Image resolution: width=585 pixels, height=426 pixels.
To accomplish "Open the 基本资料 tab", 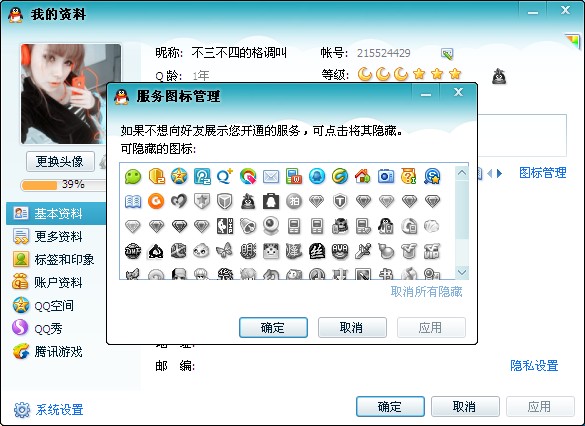I will 56,213.
